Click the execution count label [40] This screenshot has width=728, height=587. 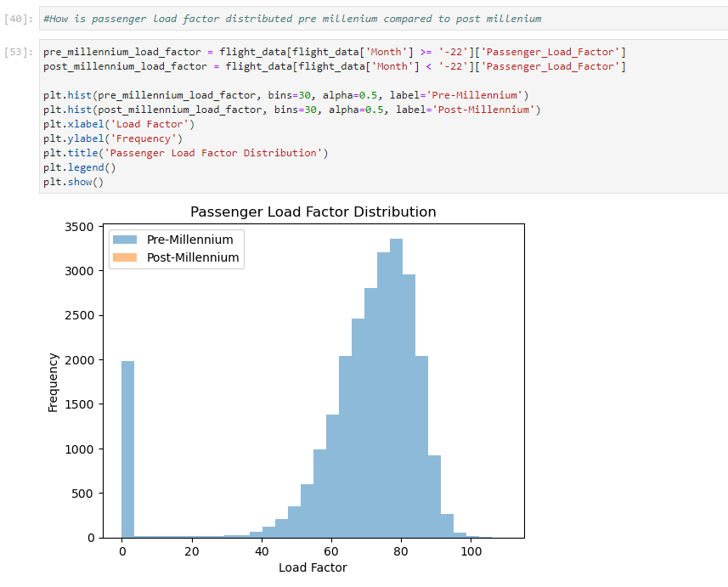(x=19, y=18)
